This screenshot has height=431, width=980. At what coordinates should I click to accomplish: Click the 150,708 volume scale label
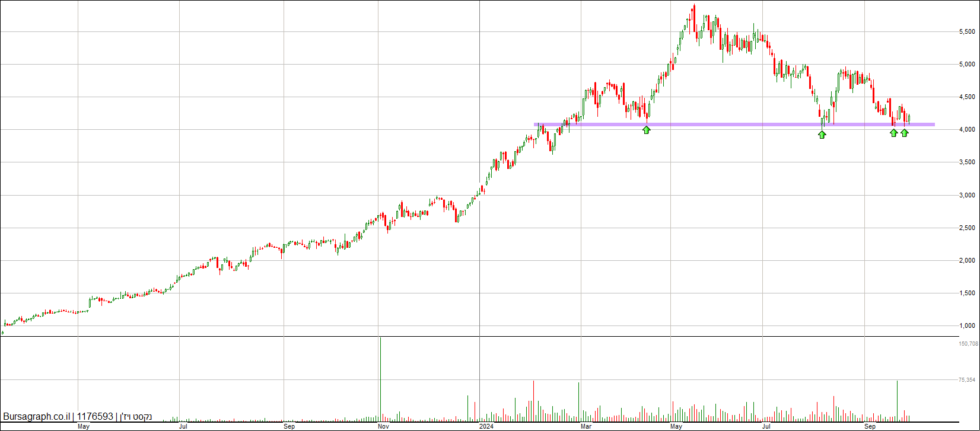click(x=968, y=343)
